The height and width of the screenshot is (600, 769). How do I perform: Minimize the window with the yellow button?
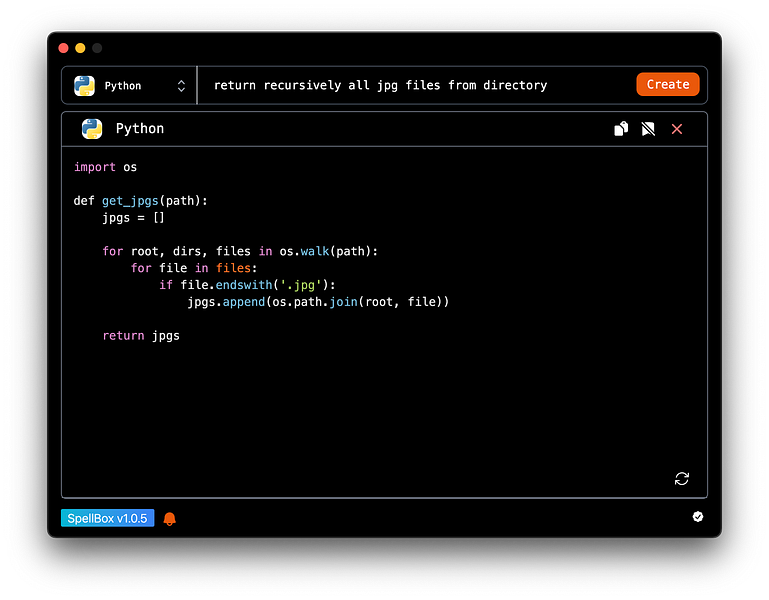tap(80, 48)
